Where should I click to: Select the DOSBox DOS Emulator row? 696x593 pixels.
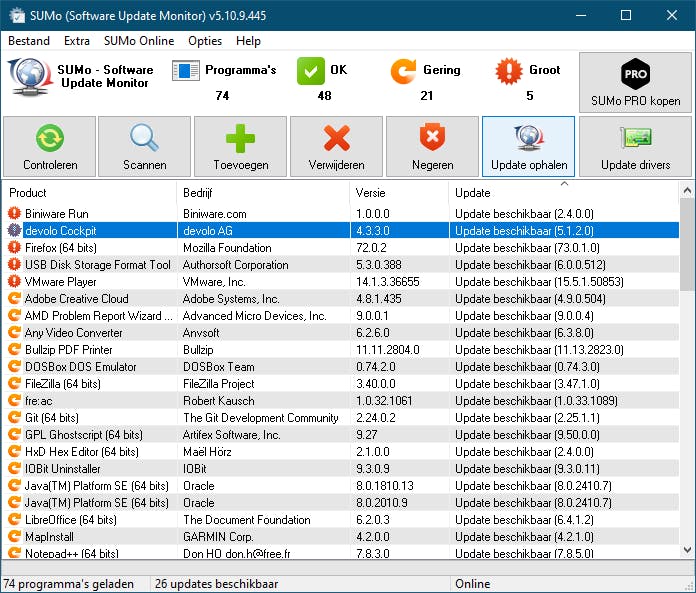tap(341, 367)
